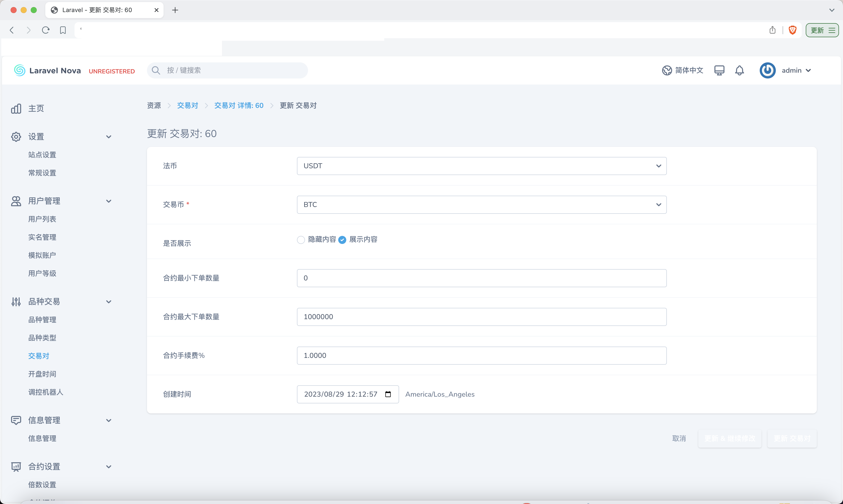Screen dimensions: 843x504
Task: Click the 交易对 breadcrumb link
Action: tap(187, 106)
